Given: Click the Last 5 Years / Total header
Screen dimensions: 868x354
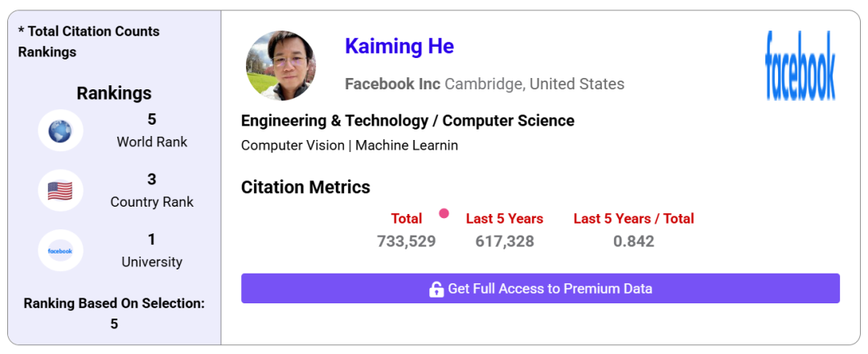Looking at the screenshot, I should [x=634, y=218].
